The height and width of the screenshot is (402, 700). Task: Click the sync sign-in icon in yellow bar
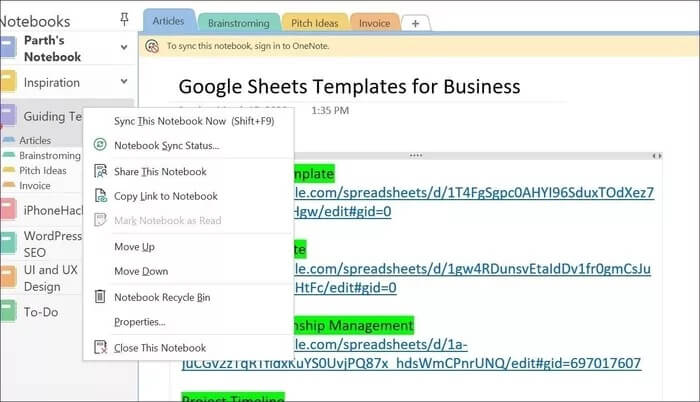(x=152, y=46)
